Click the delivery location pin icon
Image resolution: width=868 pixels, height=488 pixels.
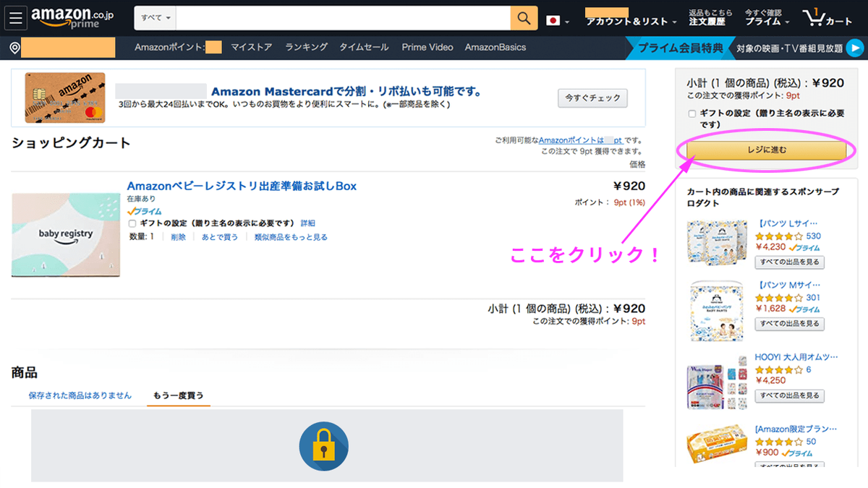click(14, 48)
